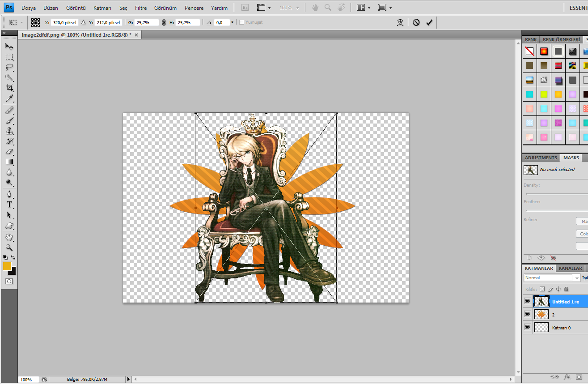
Task: Select the Path Selection tool
Action: coord(9,215)
